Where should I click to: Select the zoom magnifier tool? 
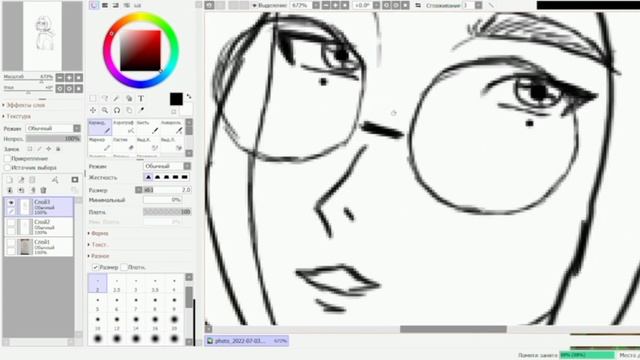pos(105,110)
